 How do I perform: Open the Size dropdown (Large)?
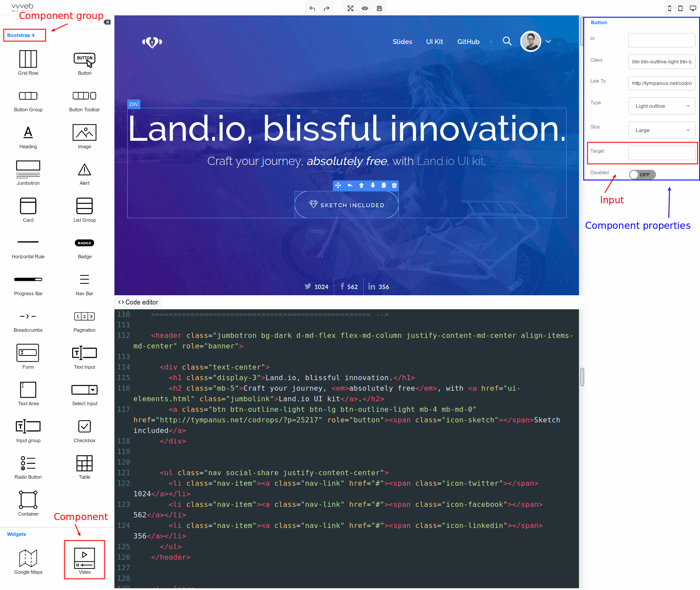(x=662, y=130)
